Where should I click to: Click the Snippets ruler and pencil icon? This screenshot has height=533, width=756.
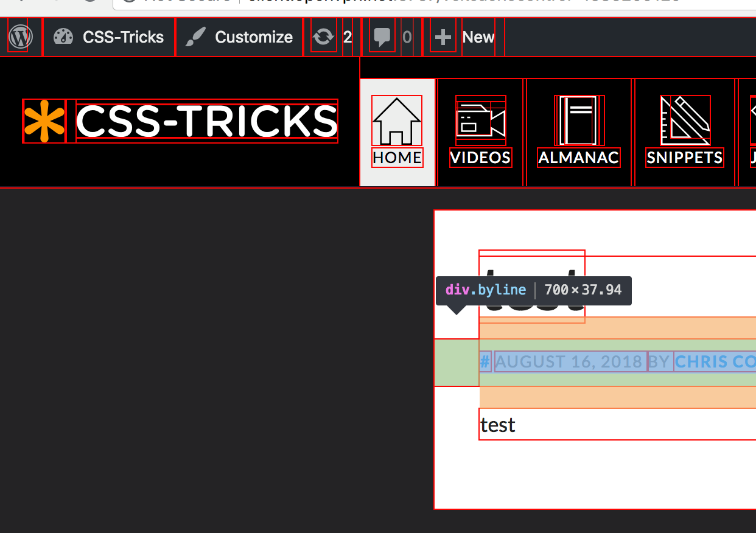tap(685, 120)
